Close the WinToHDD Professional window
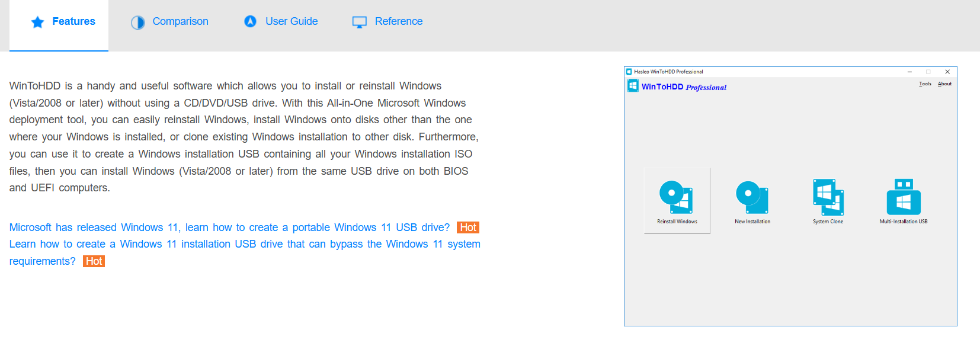 point(947,72)
